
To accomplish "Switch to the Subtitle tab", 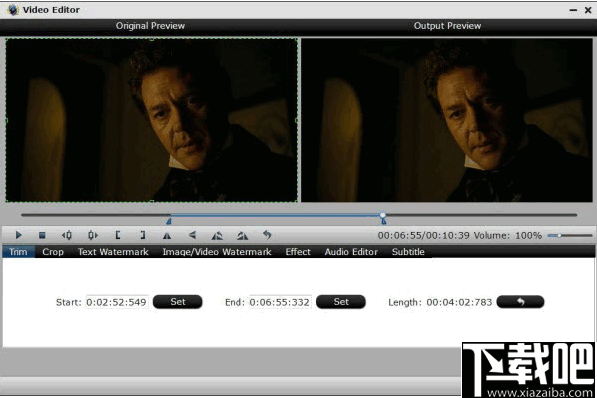I will tap(408, 252).
